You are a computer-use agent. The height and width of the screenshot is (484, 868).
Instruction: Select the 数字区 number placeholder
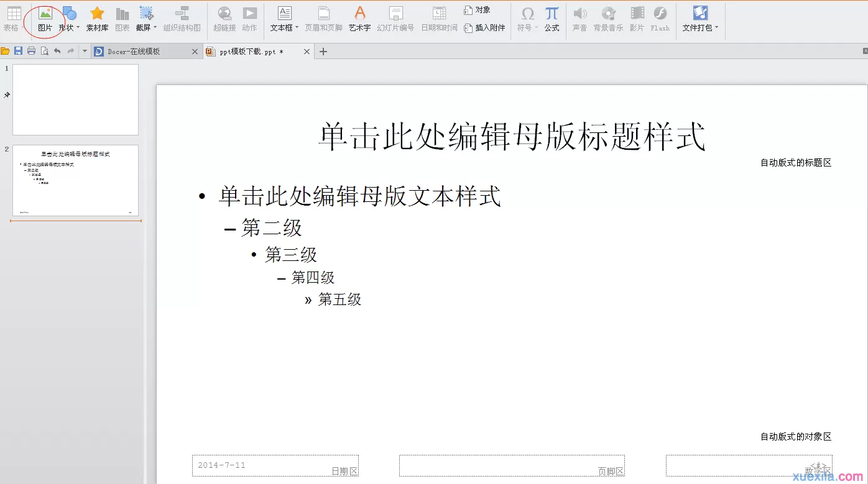[x=749, y=465]
